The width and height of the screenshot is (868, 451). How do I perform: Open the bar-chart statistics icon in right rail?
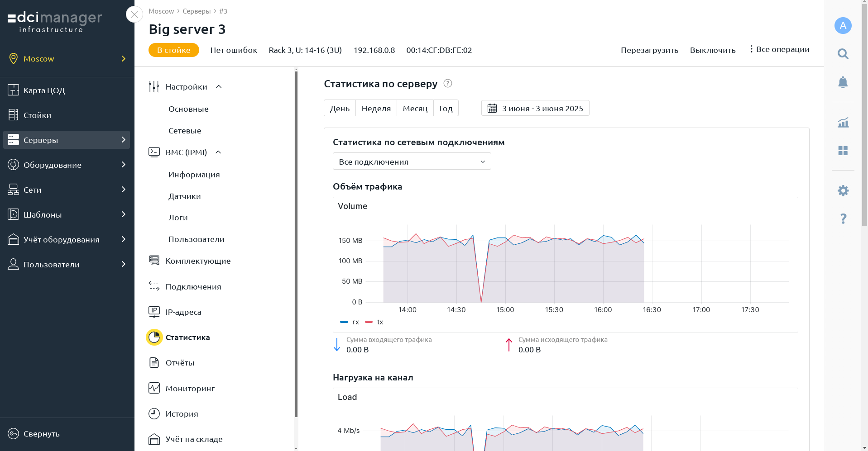pyautogui.click(x=843, y=123)
